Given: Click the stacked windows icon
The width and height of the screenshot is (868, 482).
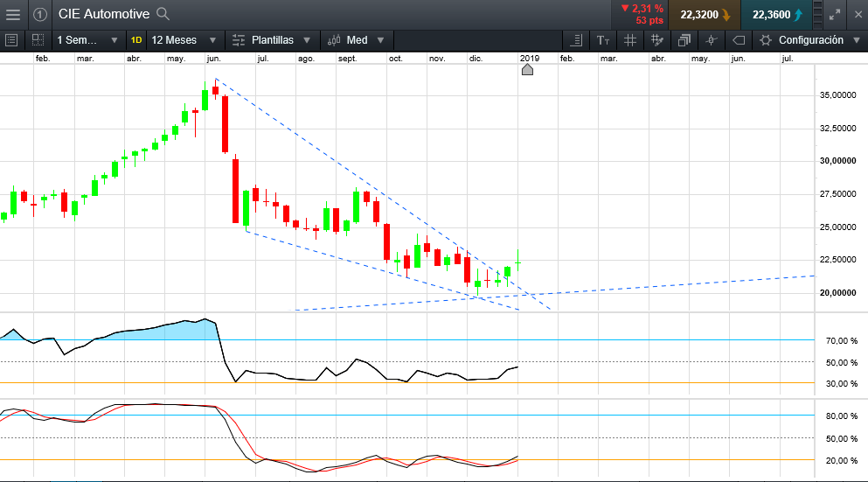Looking at the screenshot, I should (x=684, y=40).
